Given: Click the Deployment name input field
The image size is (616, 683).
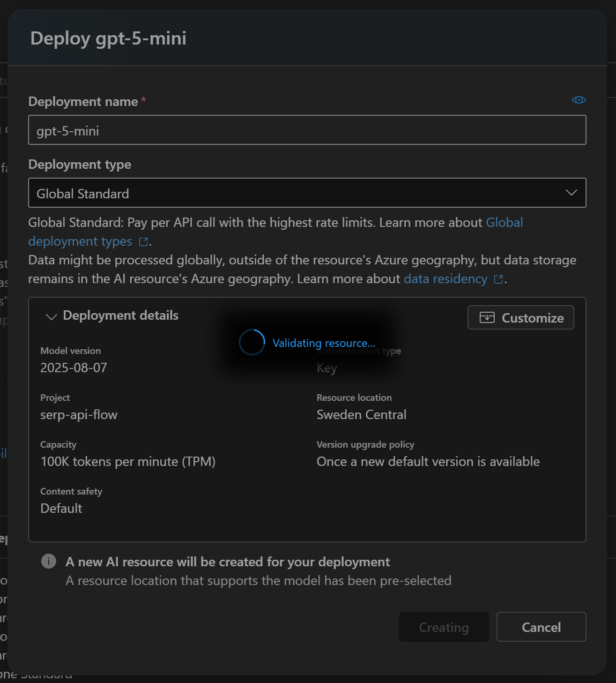Looking at the screenshot, I should pos(307,130).
